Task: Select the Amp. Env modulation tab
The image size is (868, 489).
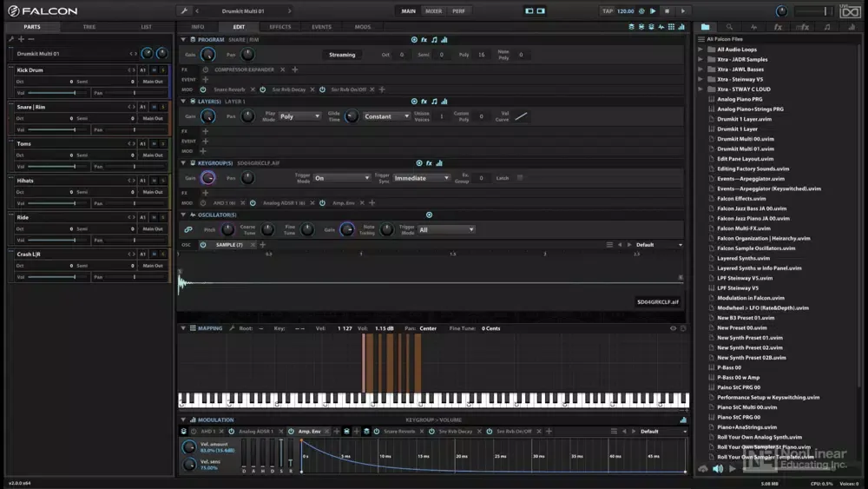Action: coord(310,431)
